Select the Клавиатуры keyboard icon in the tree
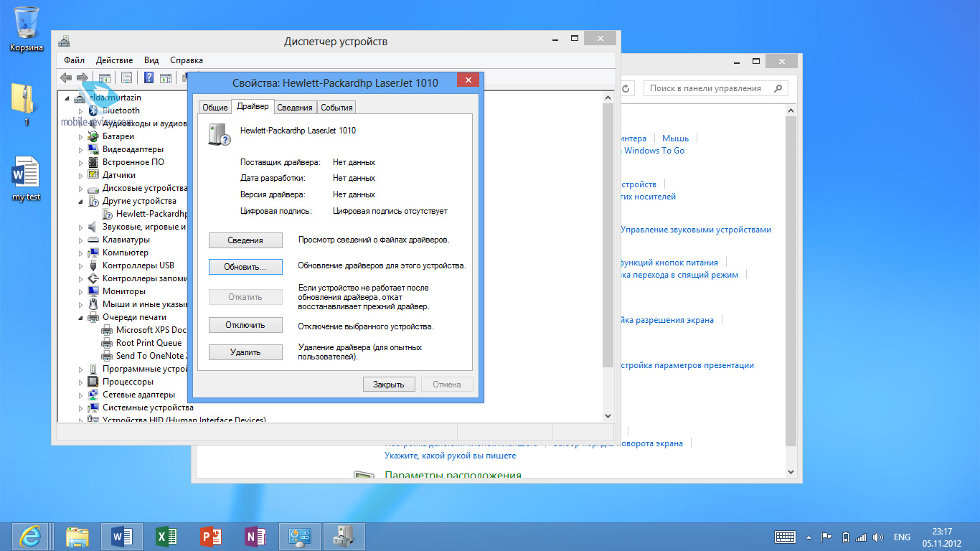 pos(93,240)
